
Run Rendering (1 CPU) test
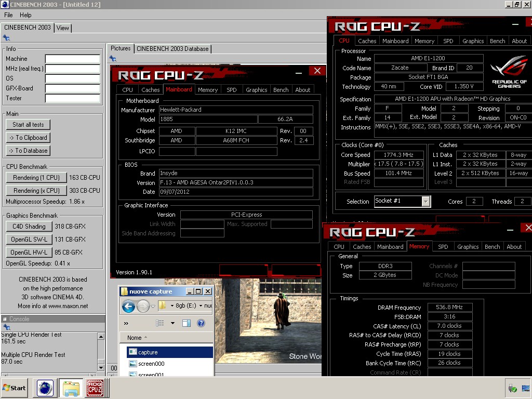[36, 178]
